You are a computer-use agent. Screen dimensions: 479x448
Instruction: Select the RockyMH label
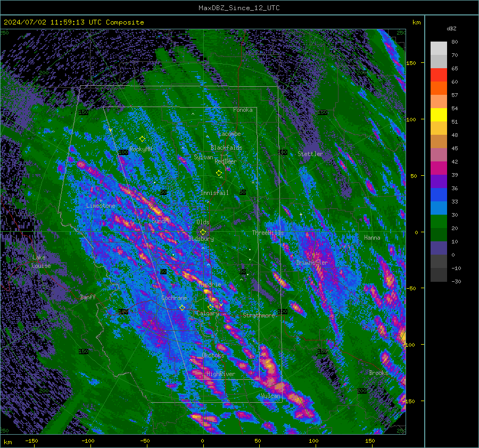pyautogui.click(x=141, y=149)
